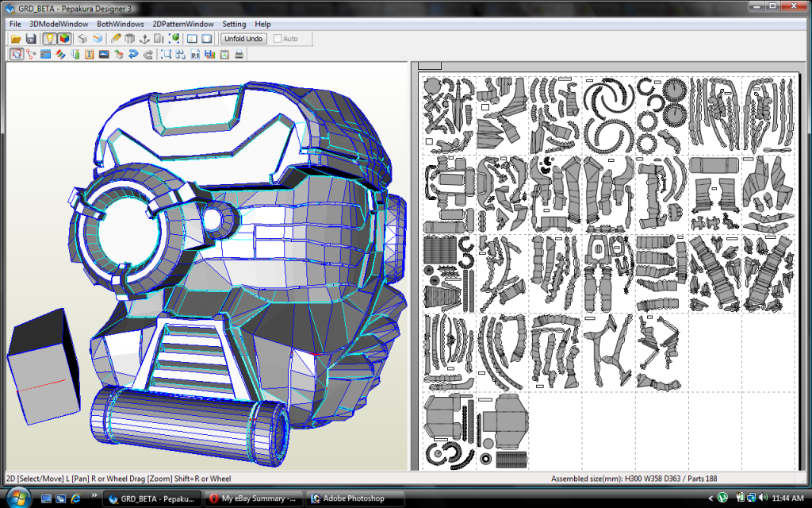Screen dimensions: 812x508
Task: Open the File menu
Action: tap(15, 24)
